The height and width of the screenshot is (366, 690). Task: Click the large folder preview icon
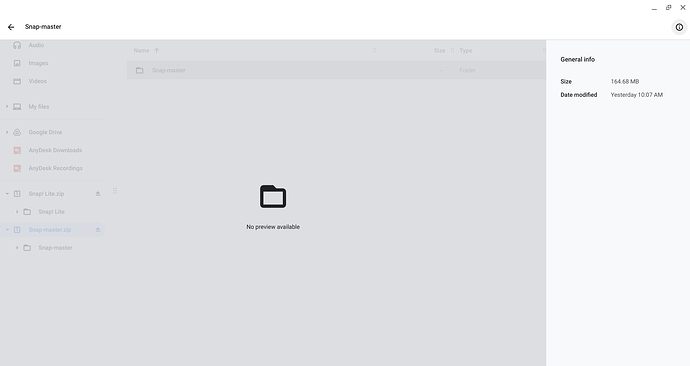click(273, 197)
